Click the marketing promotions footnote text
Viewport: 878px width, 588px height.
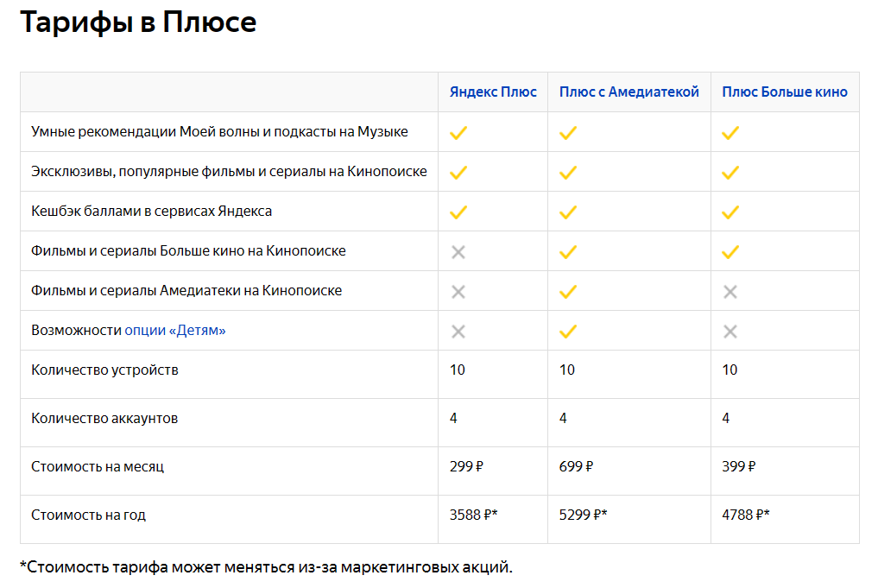pos(266,567)
